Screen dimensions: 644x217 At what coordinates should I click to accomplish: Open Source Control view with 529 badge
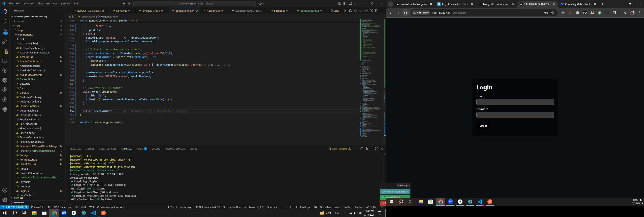[5, 32]
